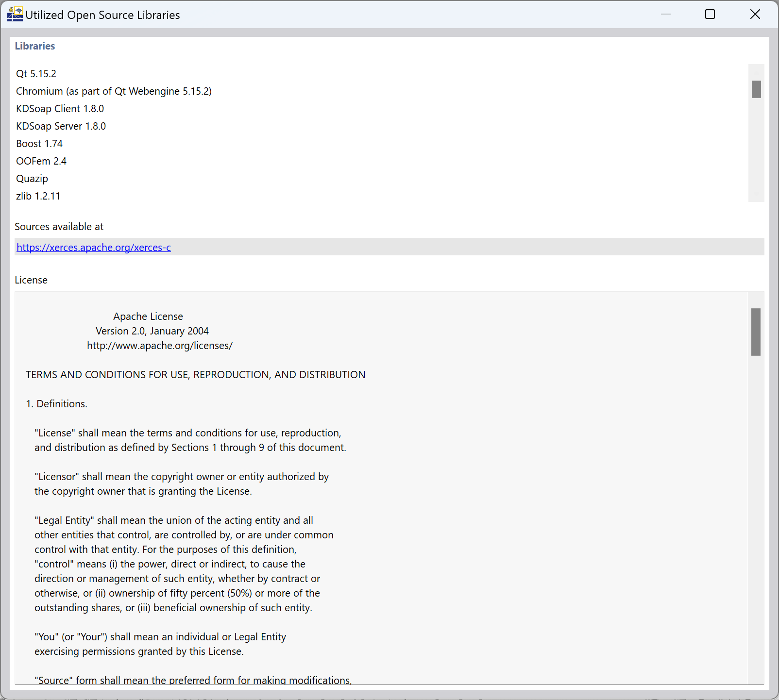Viewport: 779px width, 700px height.
Task: Select Boost 1.74 library
Action: 39,144
